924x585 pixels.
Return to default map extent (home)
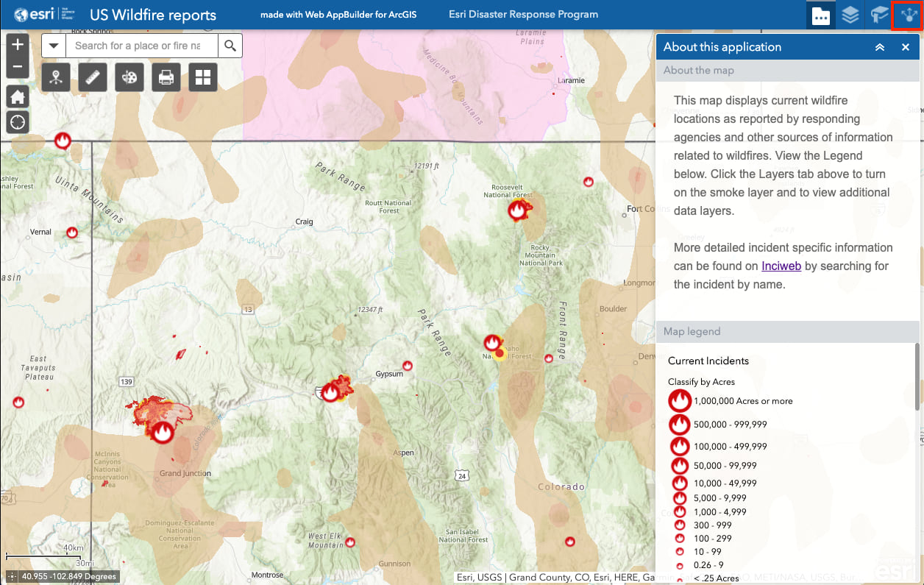[x=18, y=96]
